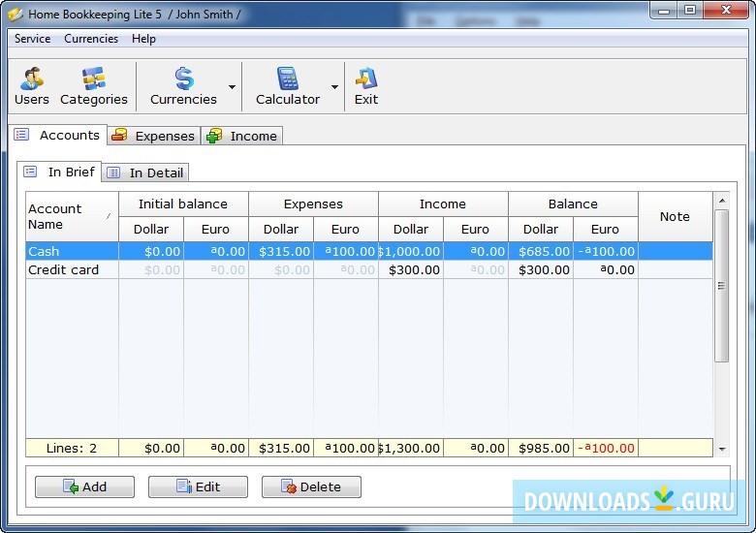This screenshot has height=533, width=756.
Task: Click the Dollar subheader under Expenses
Action: 281,229
